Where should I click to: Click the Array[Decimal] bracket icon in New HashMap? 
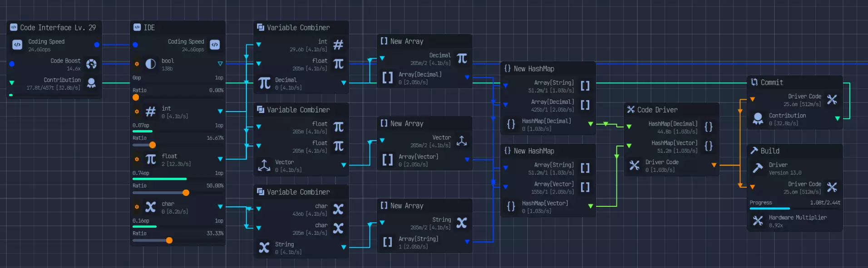(585, 105)
